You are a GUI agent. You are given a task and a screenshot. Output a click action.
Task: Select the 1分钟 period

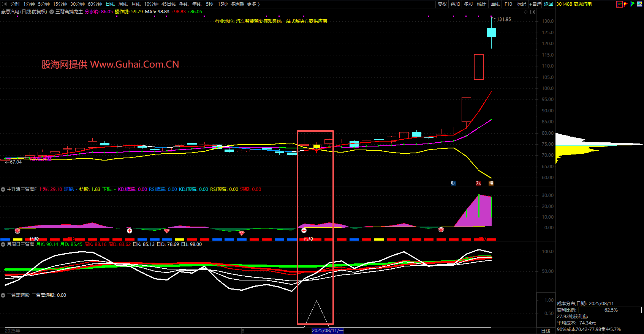tap(29, 4)
